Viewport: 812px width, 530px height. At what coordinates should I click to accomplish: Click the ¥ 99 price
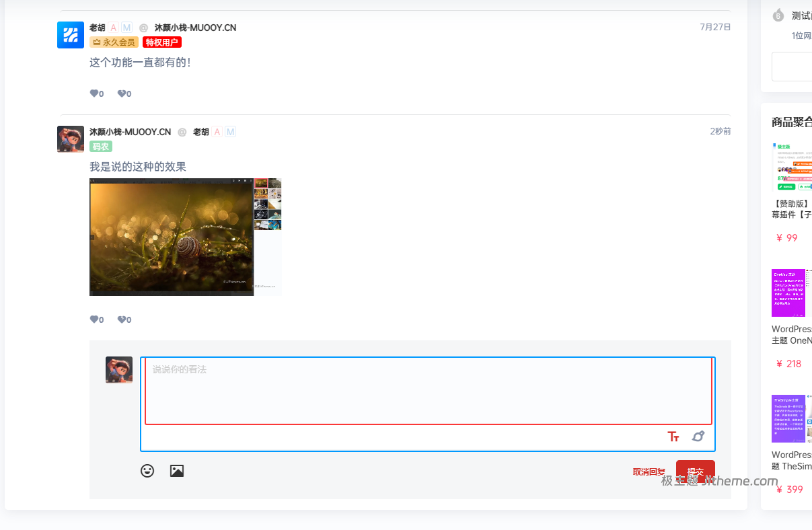[786, 238]
